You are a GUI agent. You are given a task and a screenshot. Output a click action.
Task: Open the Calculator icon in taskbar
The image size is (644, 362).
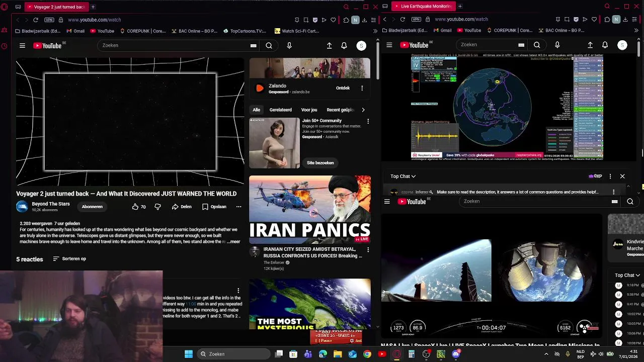[411, 354]
